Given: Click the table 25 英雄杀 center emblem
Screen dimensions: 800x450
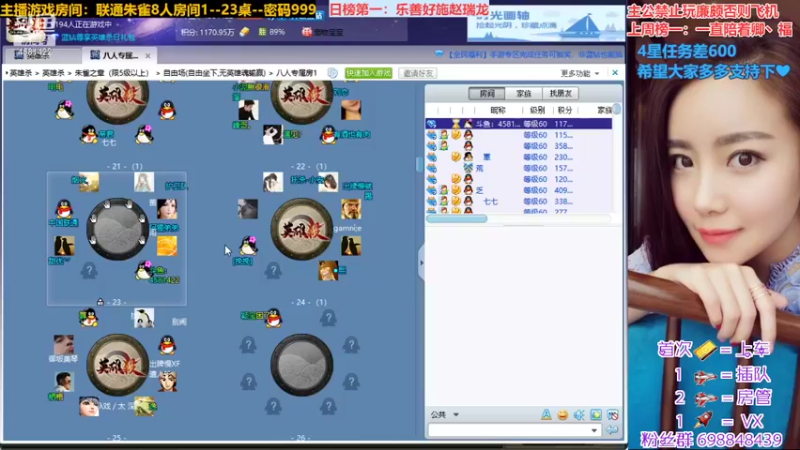Looking at the screenshot, I should (117, 365).
